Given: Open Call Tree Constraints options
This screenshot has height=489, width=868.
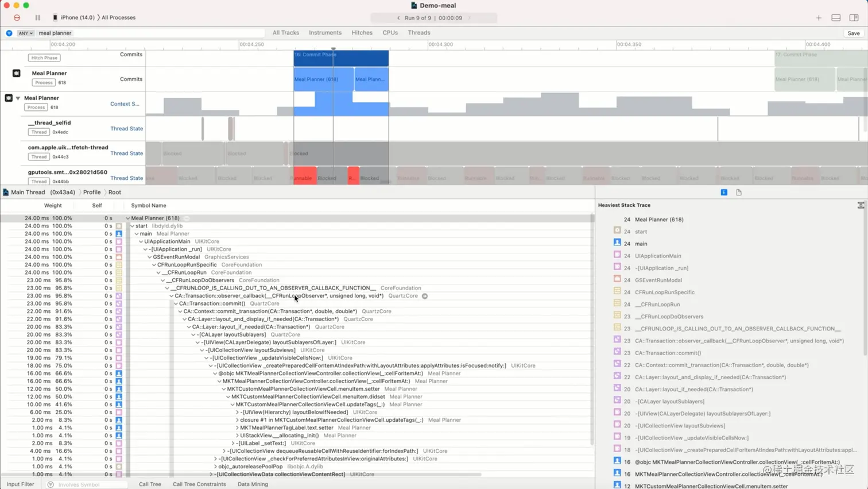Looking at the screenshot, I should [199, 484].
